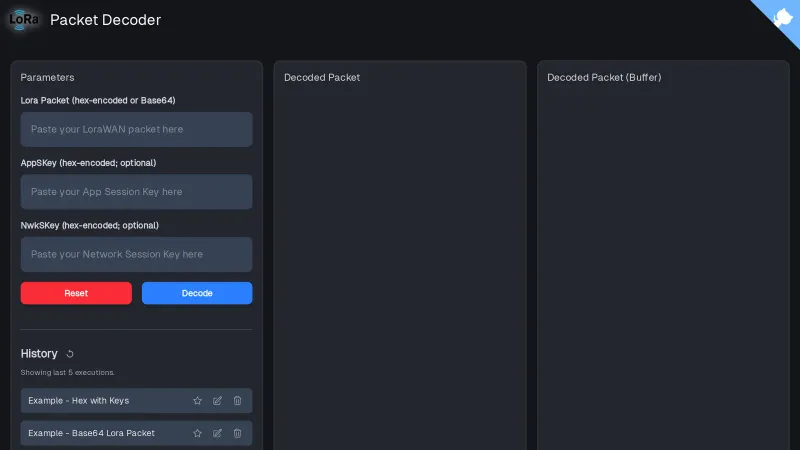Click into the AppSKey input field

pyautogui.click(x=136, y=192)
